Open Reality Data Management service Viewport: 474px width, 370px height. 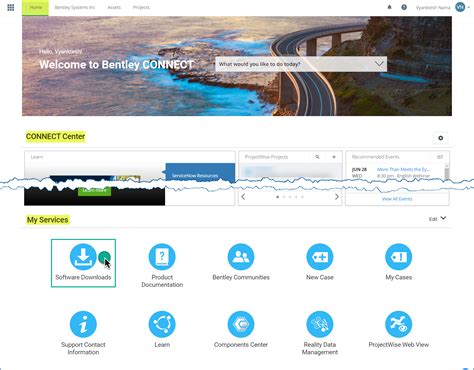click(320, 333)
